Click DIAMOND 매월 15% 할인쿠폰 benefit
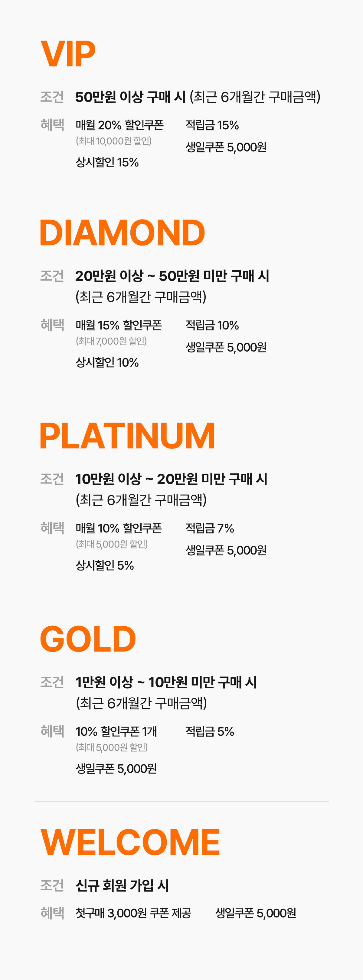This screenshot has height=980, width=363. [119, 325]
